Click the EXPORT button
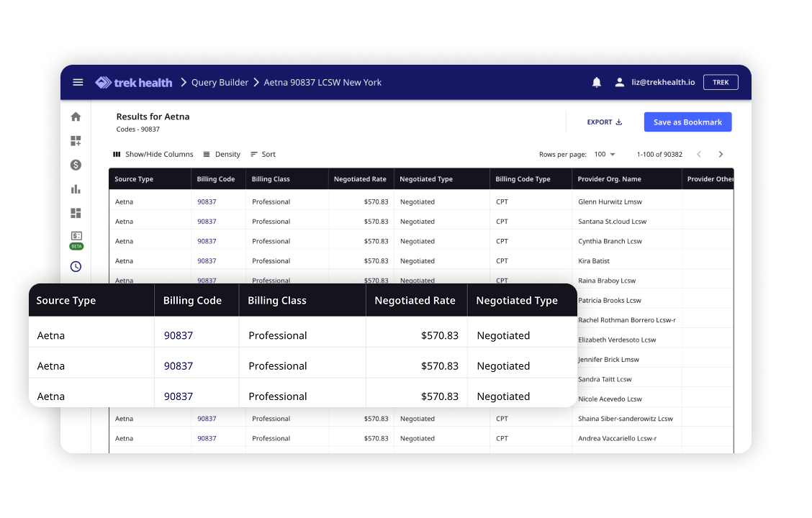 (605, 122)
